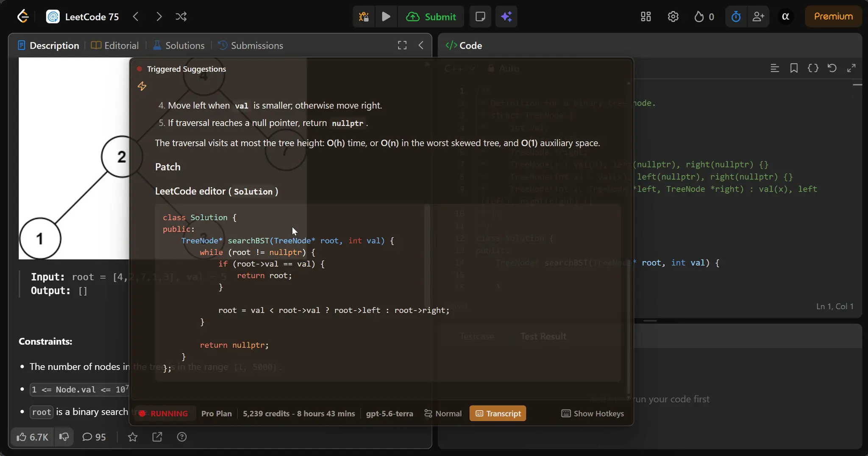Toggle the timer stopwatch icon
868x456 pixels.
point(736,17)
